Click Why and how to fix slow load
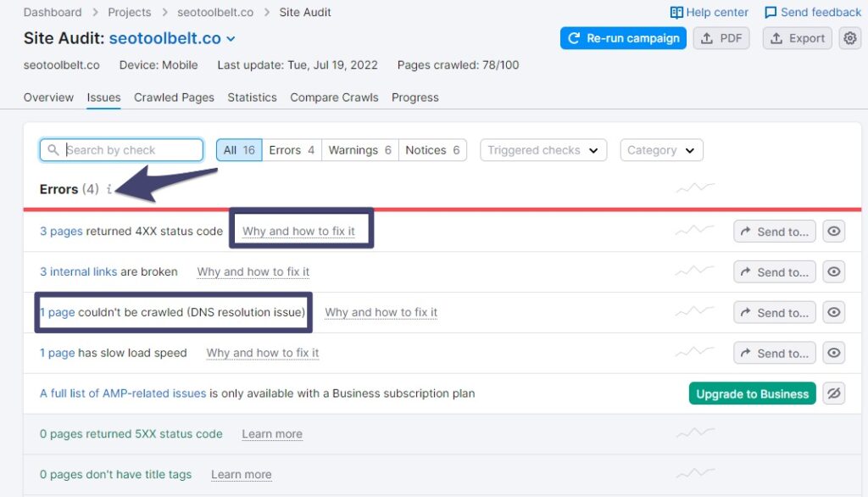The width and height of the screenshot is (868, 497). 263,352
